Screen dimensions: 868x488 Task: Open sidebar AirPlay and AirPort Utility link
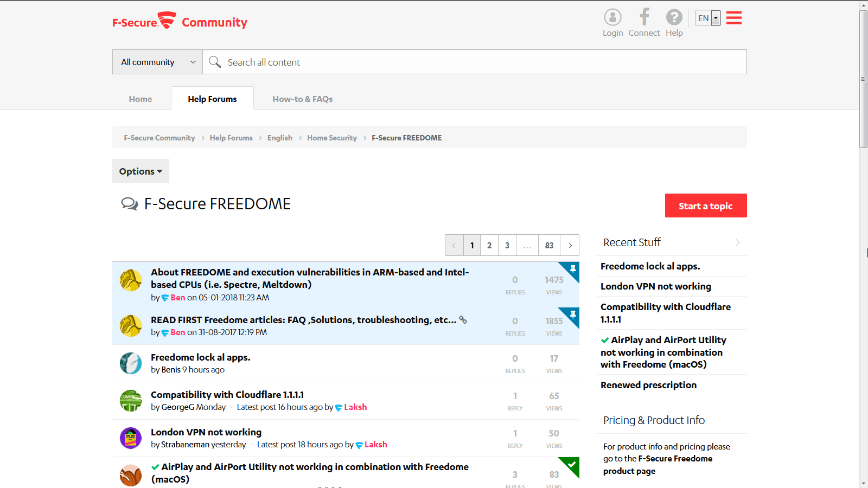(x=663, y=352)
